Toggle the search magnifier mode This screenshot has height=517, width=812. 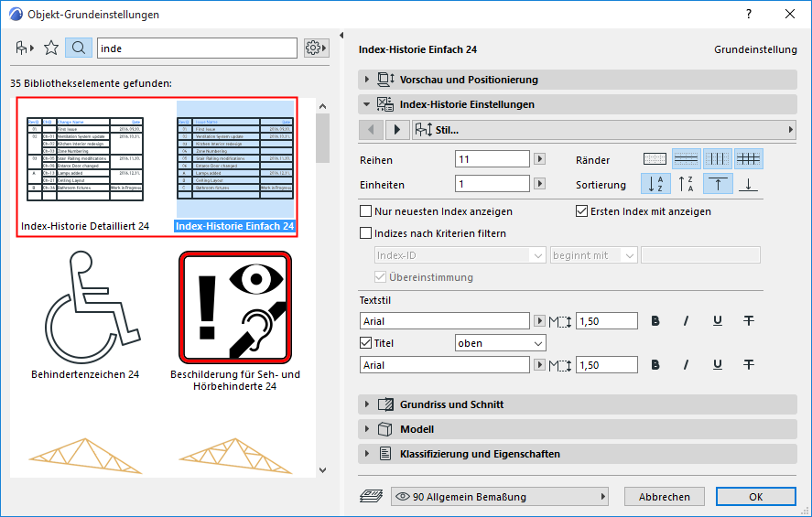(79, 48)
